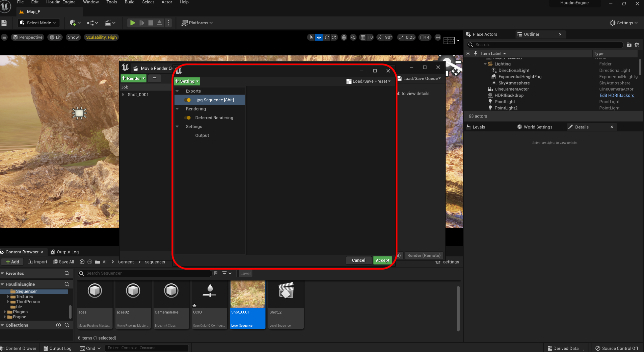Open the Platforms menu

coord(197,23)
